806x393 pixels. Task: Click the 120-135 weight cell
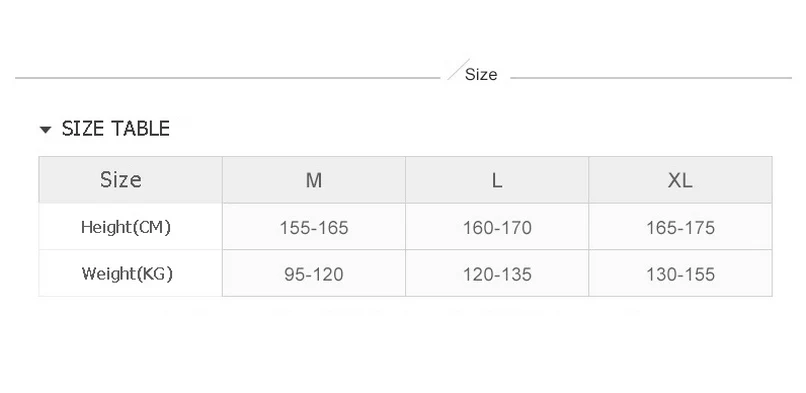[497, 273]
